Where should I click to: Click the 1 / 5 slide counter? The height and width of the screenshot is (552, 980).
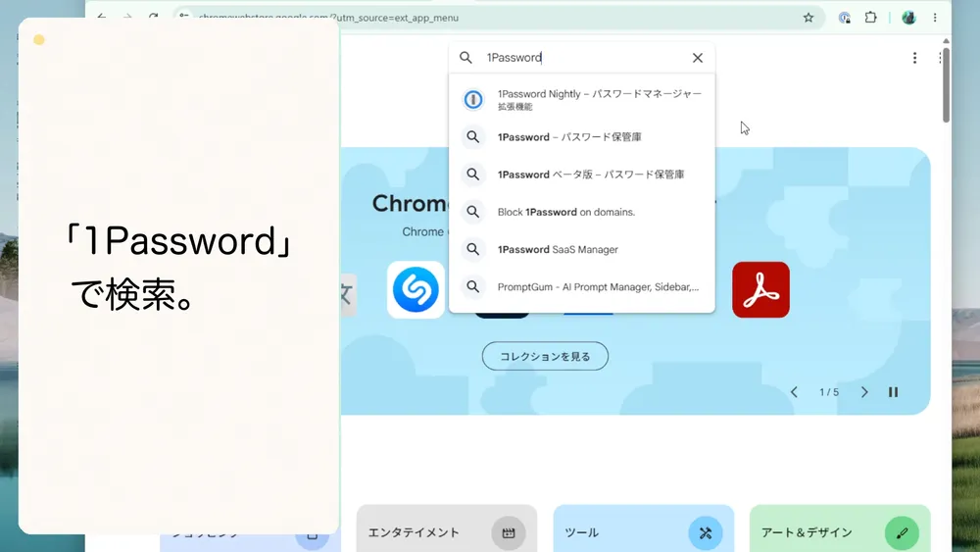(x=829, y=392)
